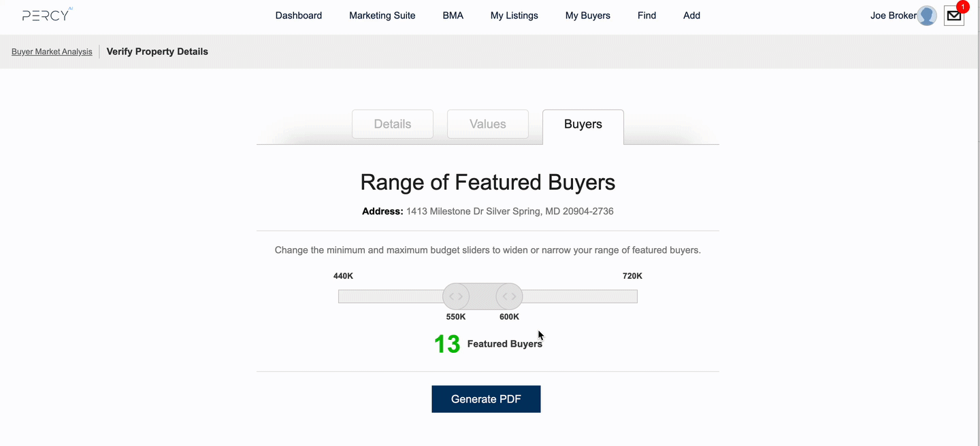This screenshot has height=446, width=980.
Task: Follow the Buyer Market Analysis breadcrumb link
Action: click(x=52, y=52)
